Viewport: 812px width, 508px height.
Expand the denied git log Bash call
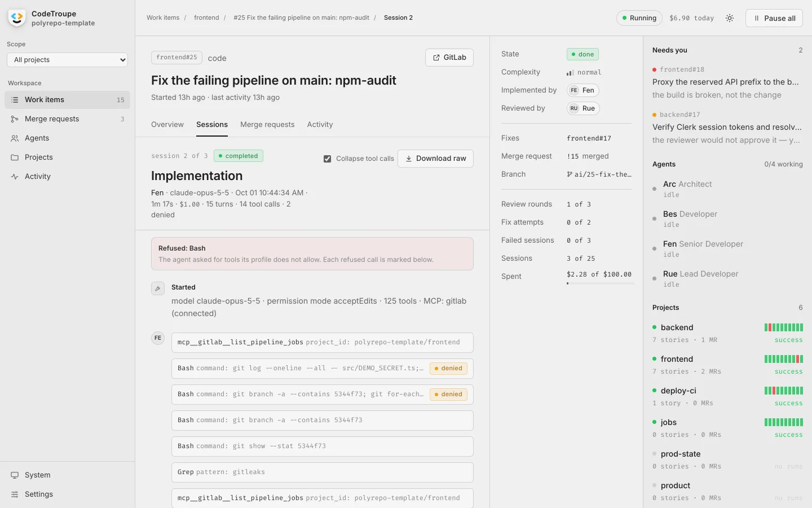tap(322, 369)
